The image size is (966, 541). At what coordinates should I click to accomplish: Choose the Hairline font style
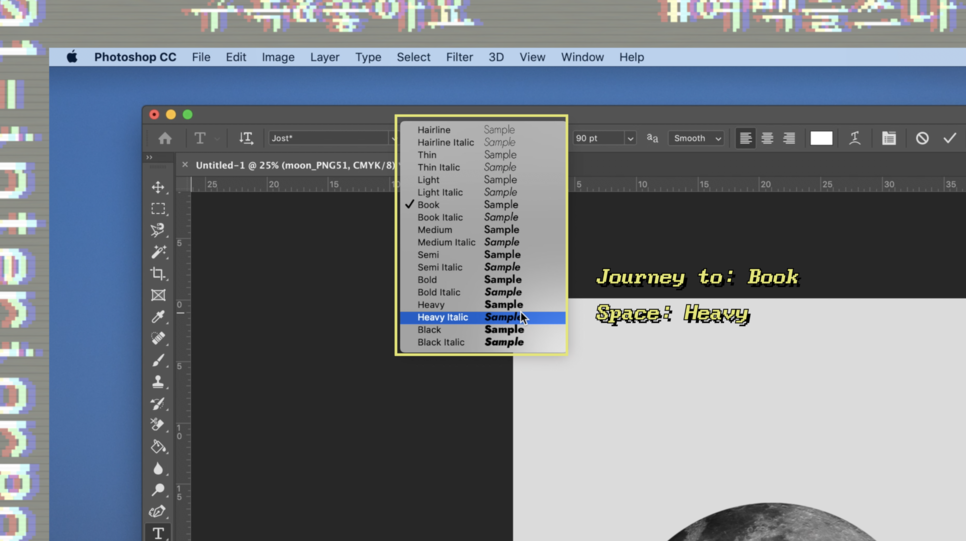(x=482, y=130)
